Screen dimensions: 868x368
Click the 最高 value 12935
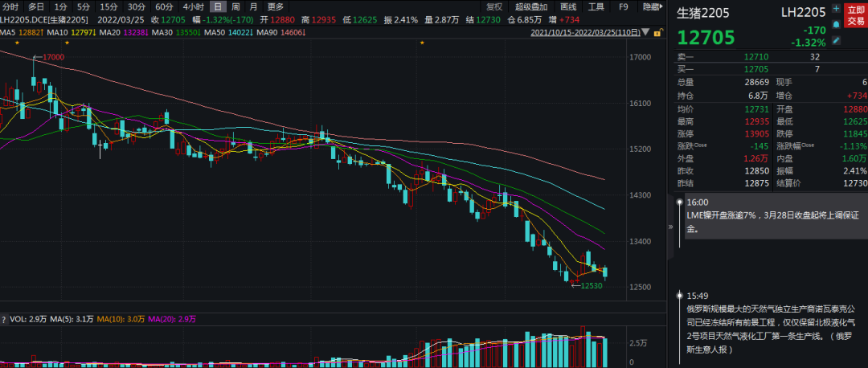click(755, 121)
